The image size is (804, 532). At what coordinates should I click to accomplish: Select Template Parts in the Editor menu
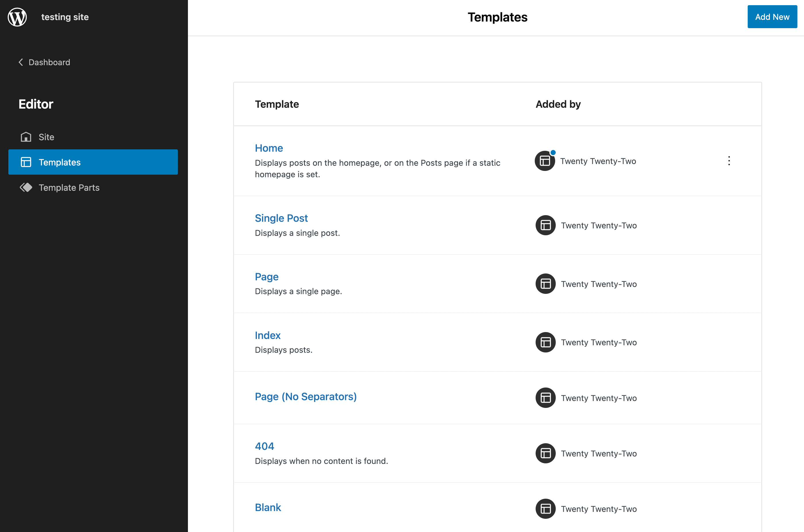tap(69, 188)
